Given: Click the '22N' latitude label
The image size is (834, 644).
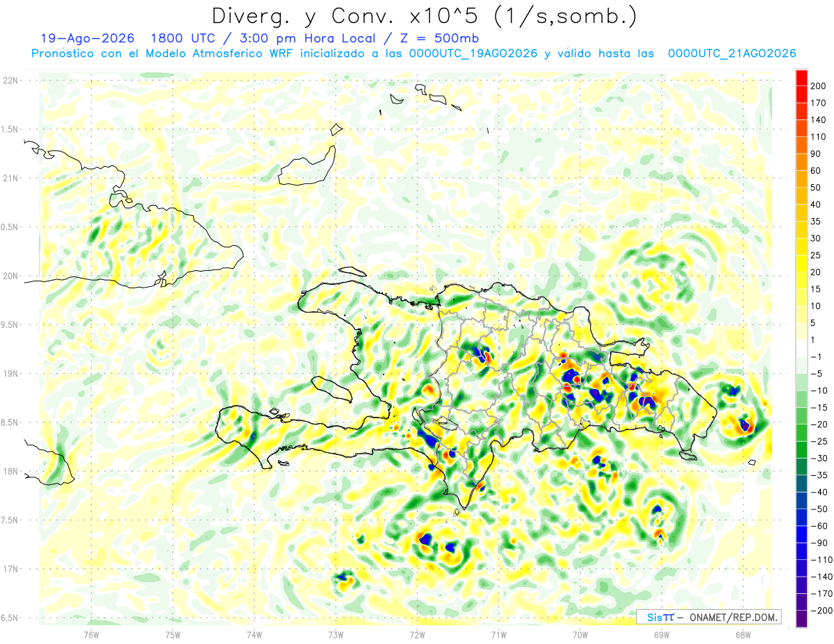Looking at the screenshot, I should (x=10, y=81).
